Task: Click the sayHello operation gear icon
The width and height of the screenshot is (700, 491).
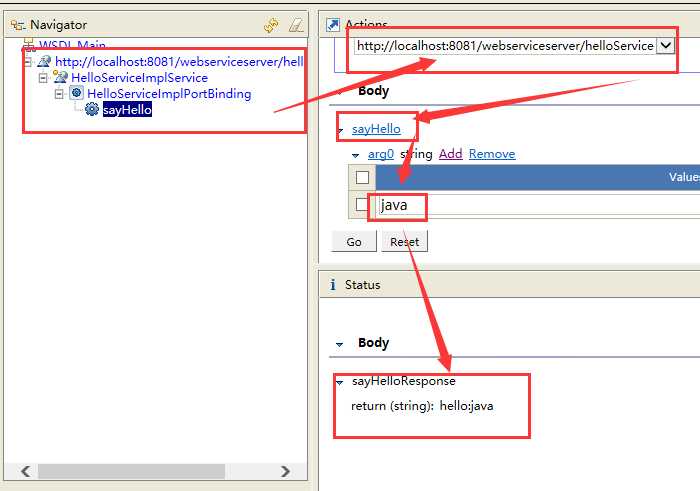Action: (92, 109)
